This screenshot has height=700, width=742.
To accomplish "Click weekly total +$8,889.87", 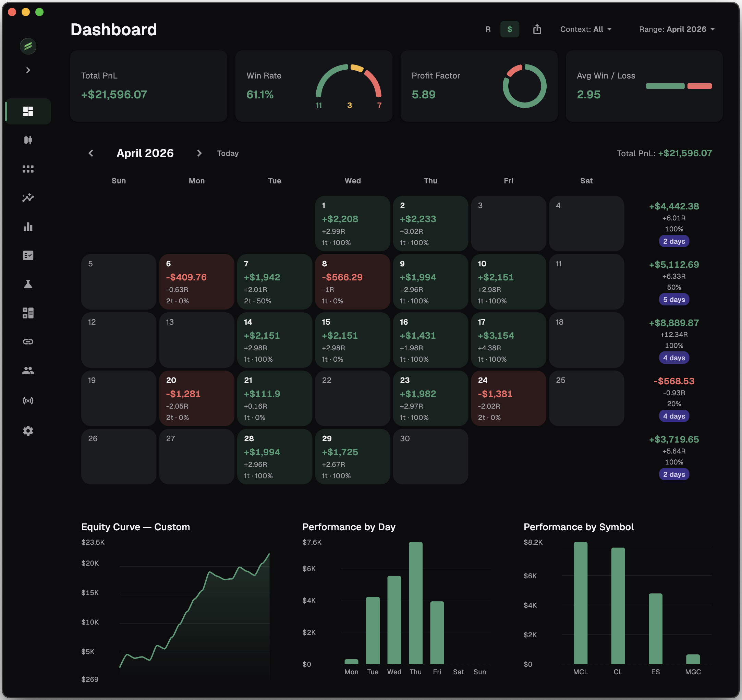I will point(674,323).
